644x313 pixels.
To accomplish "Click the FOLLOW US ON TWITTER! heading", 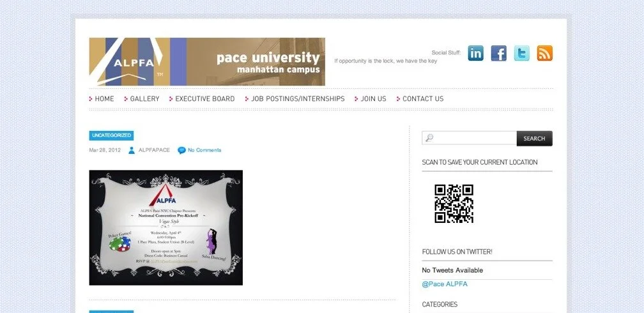I will 457,252.
